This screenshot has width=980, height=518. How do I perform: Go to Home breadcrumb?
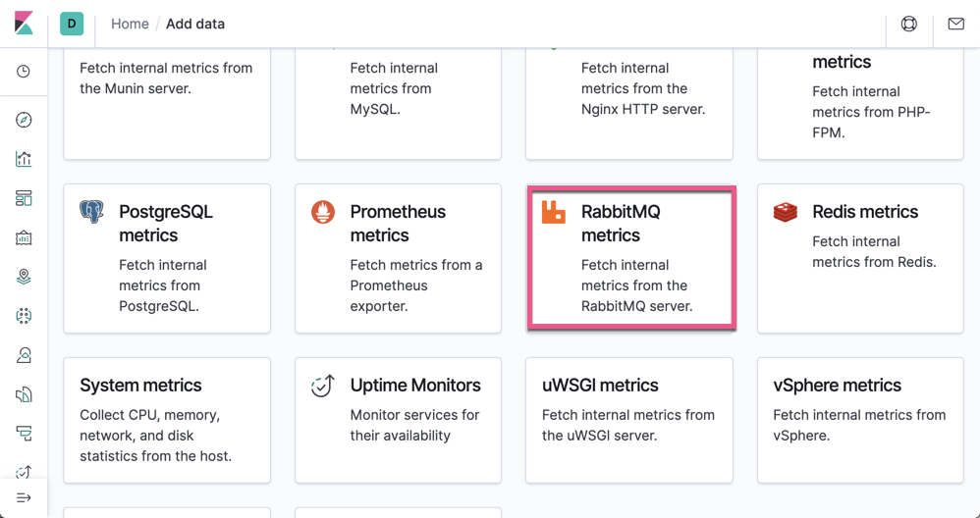pos(130,24)
